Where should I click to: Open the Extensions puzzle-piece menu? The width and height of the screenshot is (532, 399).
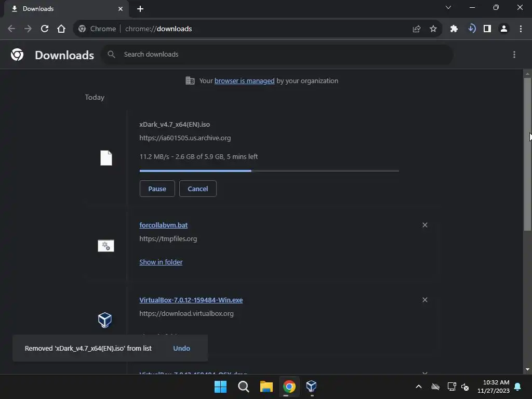[454, 29]
